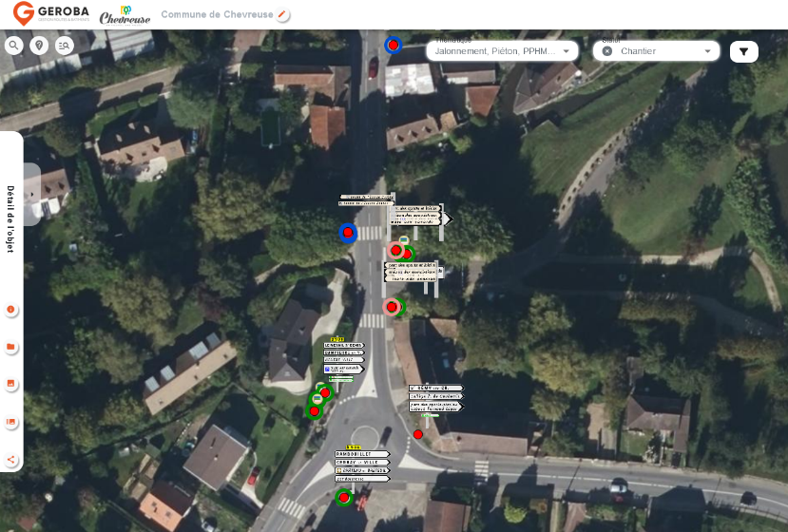Click the location pin locate button

click(39, 46)
